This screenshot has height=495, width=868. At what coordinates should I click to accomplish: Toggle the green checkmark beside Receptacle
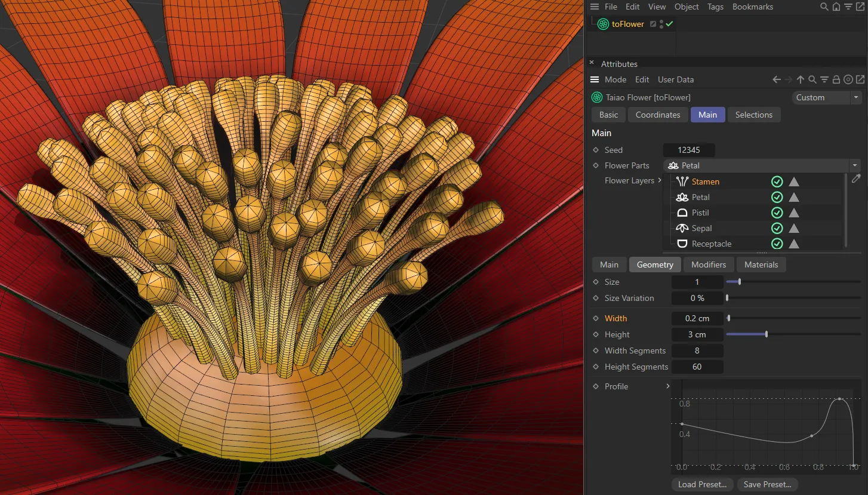pyautogui.click(x=777, y=244)
